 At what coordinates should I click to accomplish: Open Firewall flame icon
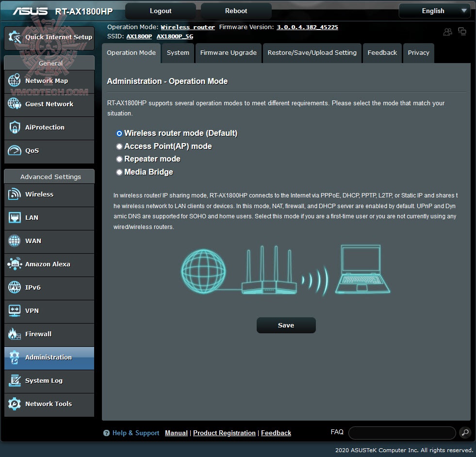click(x=14, y=334)
